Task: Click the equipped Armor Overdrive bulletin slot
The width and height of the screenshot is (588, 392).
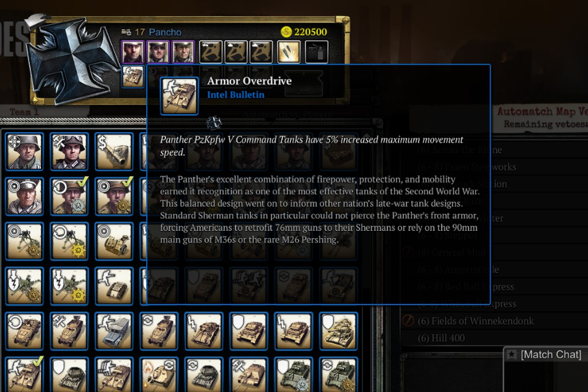Action: tap(133, 76)
